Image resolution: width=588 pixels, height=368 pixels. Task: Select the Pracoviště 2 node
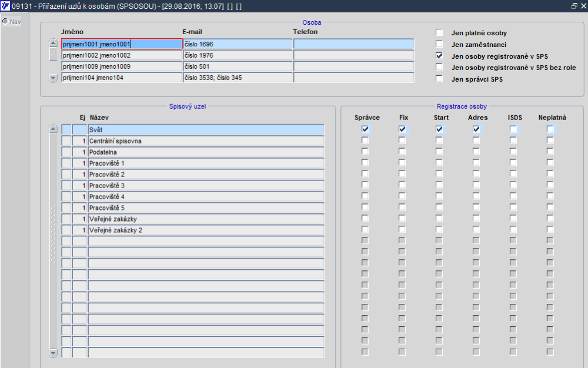click(x=206, y=174)
